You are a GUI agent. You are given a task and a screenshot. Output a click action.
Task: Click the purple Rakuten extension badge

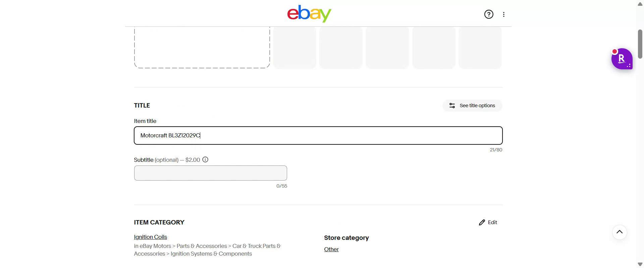pos(622,59)
